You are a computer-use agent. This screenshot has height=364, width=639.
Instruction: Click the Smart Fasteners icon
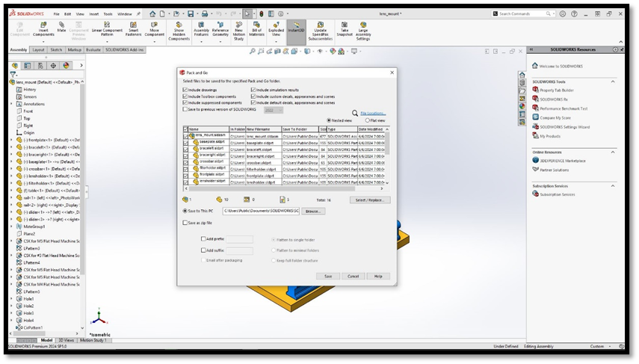coord(133,25)
